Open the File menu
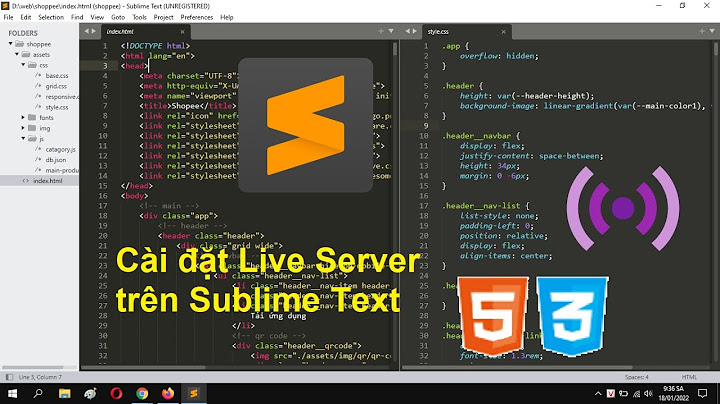720x404 pixels. [x=8, y=17]
